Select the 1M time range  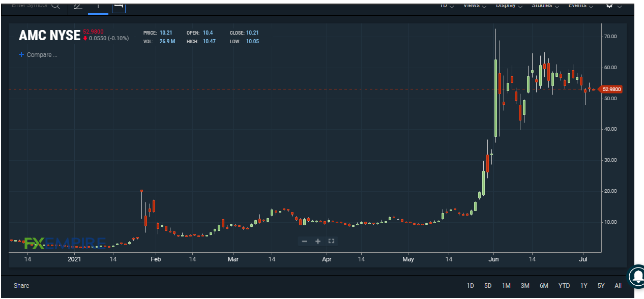[506, 286]
